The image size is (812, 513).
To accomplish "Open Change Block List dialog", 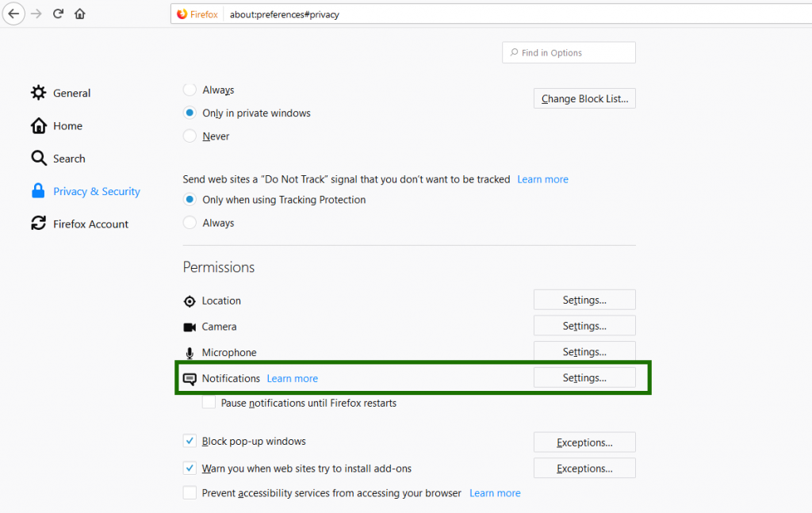I will coord(584,98).
